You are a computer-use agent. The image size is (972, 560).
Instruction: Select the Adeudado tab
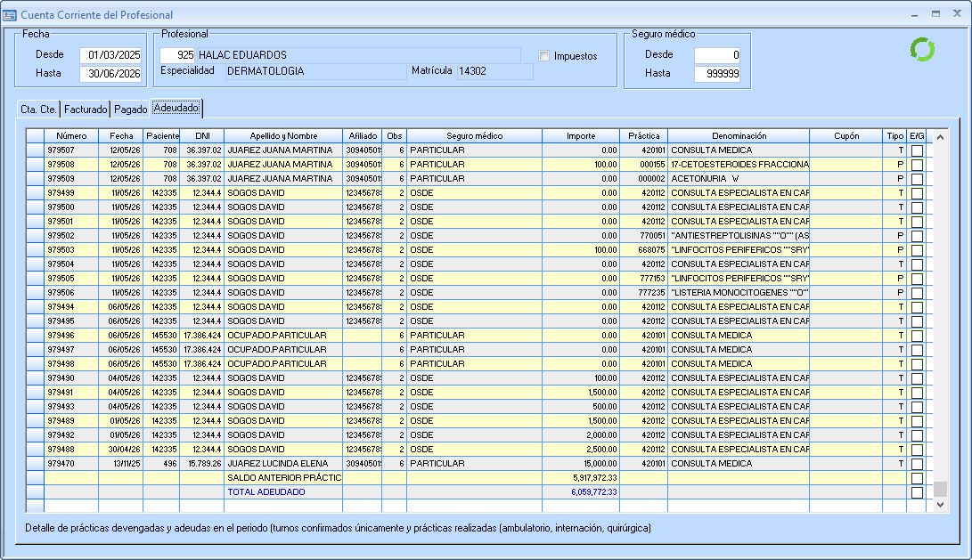tap(176, 108)
